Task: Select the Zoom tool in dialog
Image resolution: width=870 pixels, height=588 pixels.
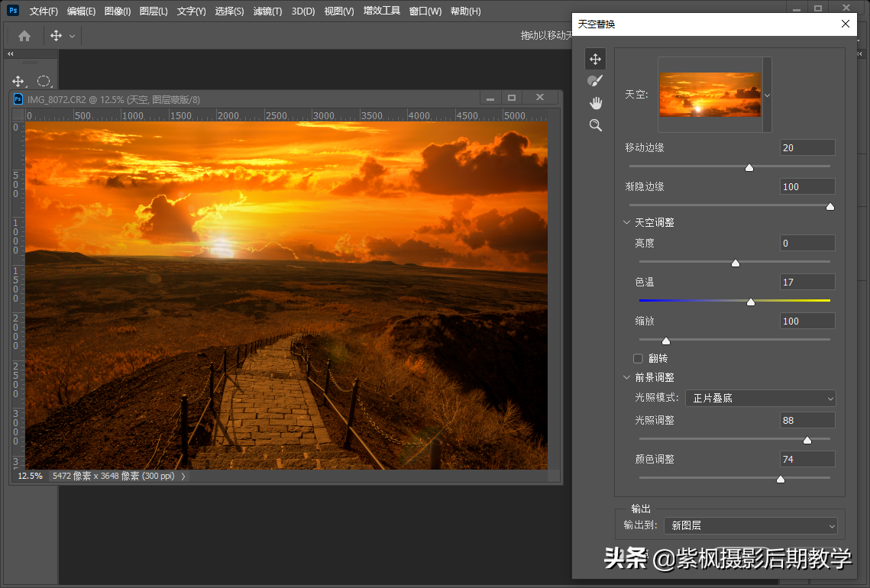Action: point(595,125)
